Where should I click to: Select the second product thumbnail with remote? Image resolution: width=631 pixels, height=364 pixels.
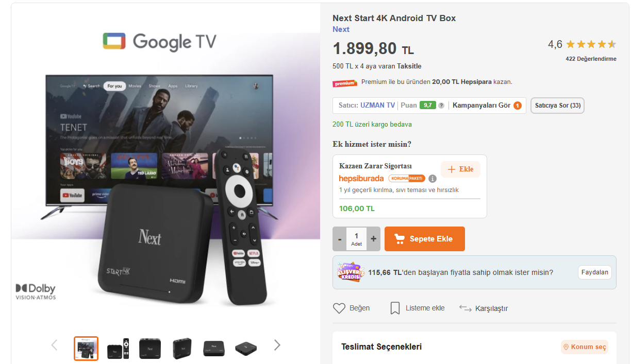coord(118,349)
